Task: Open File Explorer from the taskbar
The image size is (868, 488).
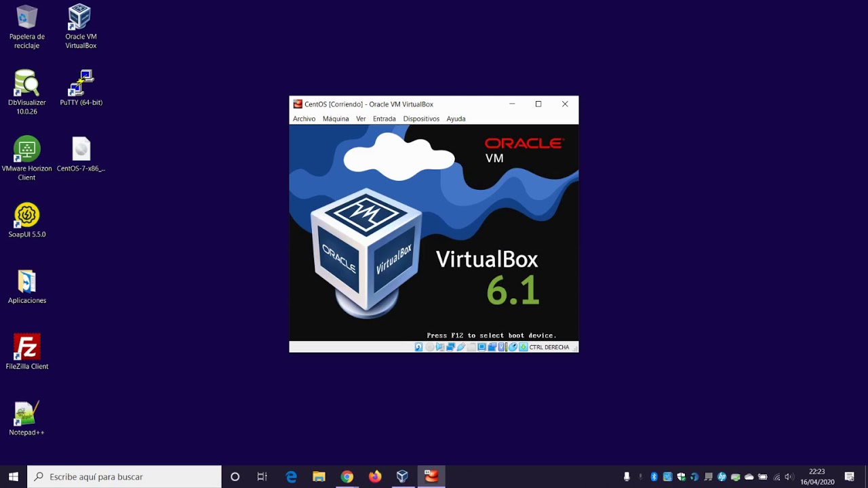Action: (319, 476)
